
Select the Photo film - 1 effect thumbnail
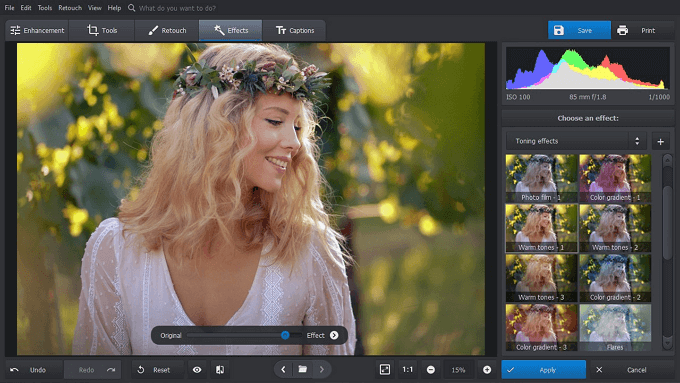541,178
